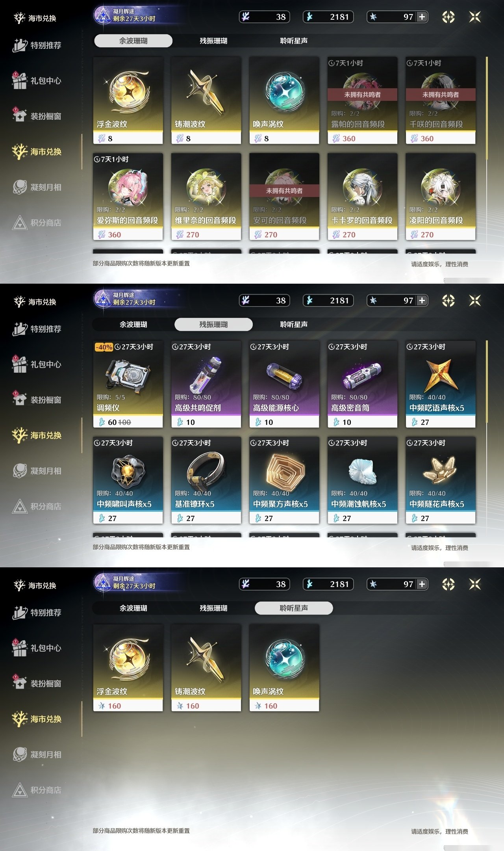Image resolution: width=504 pixels, height=851 pixels.
Task: Select 爱弥斯的回音频段 character portrait item
Action: coord(128,197)
